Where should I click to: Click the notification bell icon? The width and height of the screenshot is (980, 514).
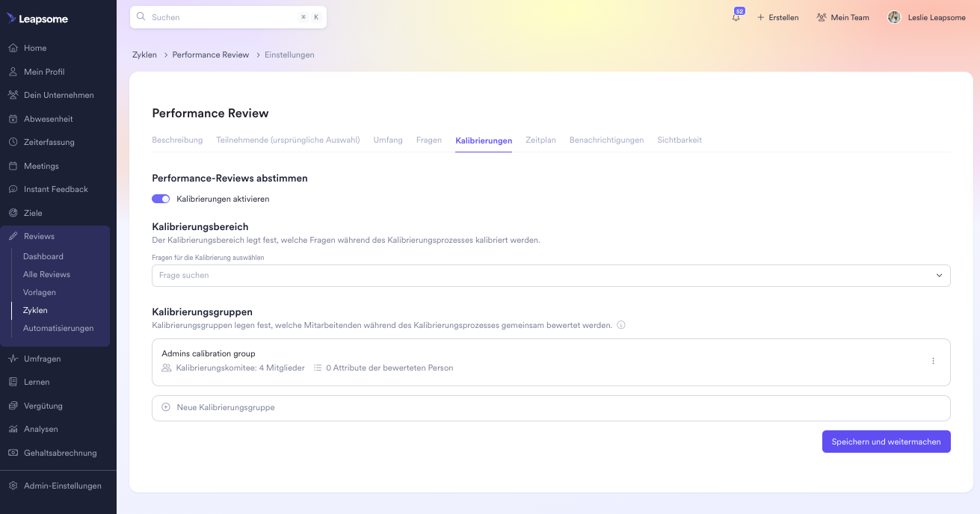pos(736,17)
